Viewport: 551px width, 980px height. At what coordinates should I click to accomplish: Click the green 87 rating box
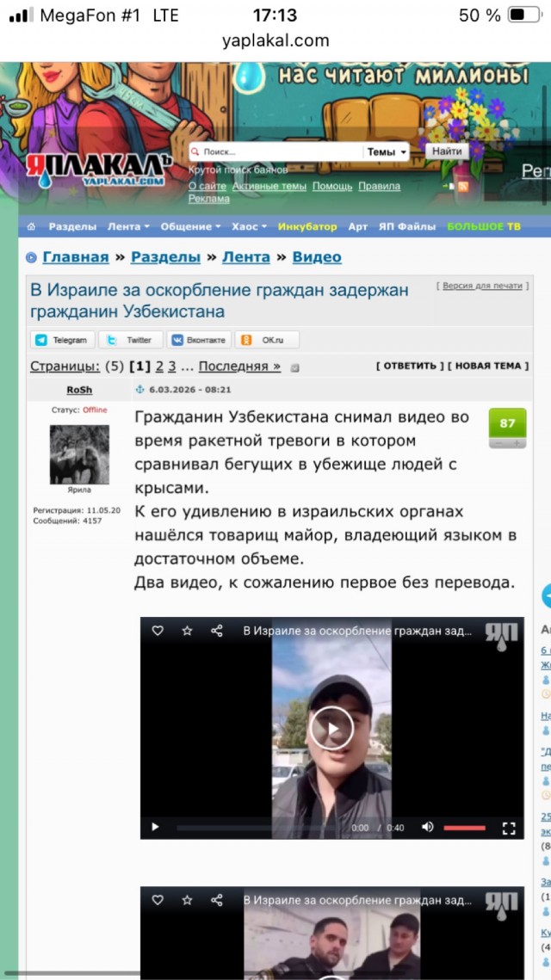(507, 424)
